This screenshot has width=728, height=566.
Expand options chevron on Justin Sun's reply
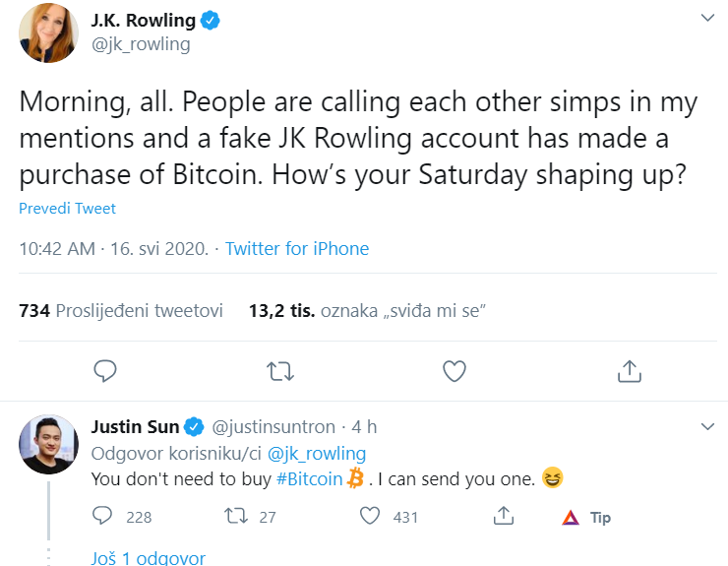[x=705, y=426]
